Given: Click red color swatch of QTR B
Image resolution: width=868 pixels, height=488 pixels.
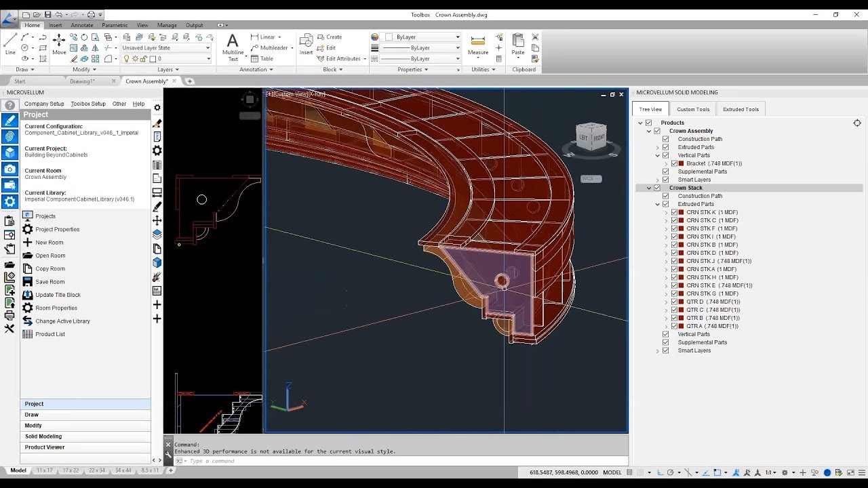Looking at the screenshot, I should click(x=681, y=318).
